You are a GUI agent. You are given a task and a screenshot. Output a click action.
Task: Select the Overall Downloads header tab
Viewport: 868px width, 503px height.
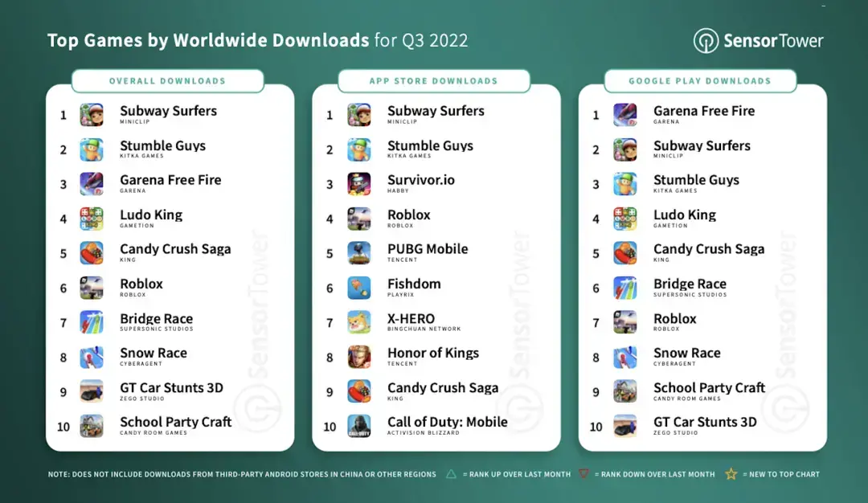[167, 81]
